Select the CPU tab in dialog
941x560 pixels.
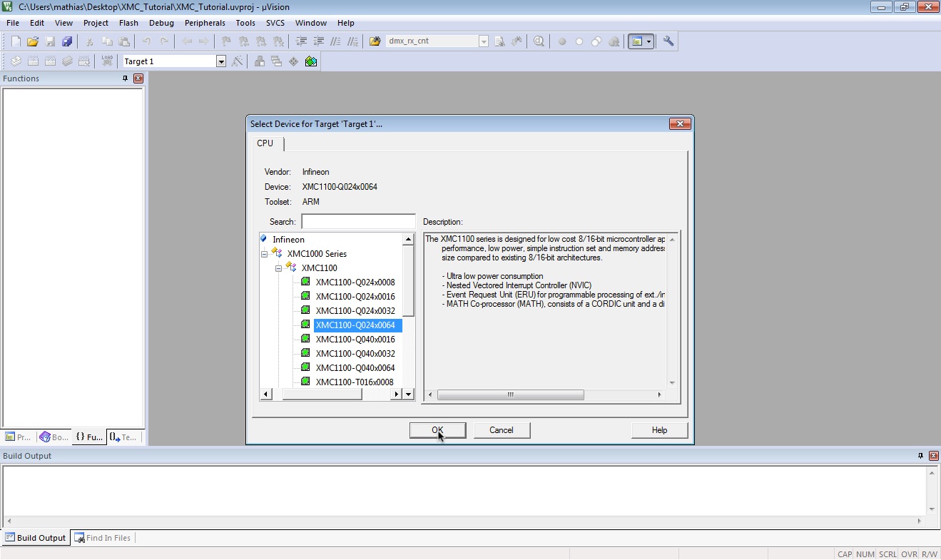pos(265,143)
